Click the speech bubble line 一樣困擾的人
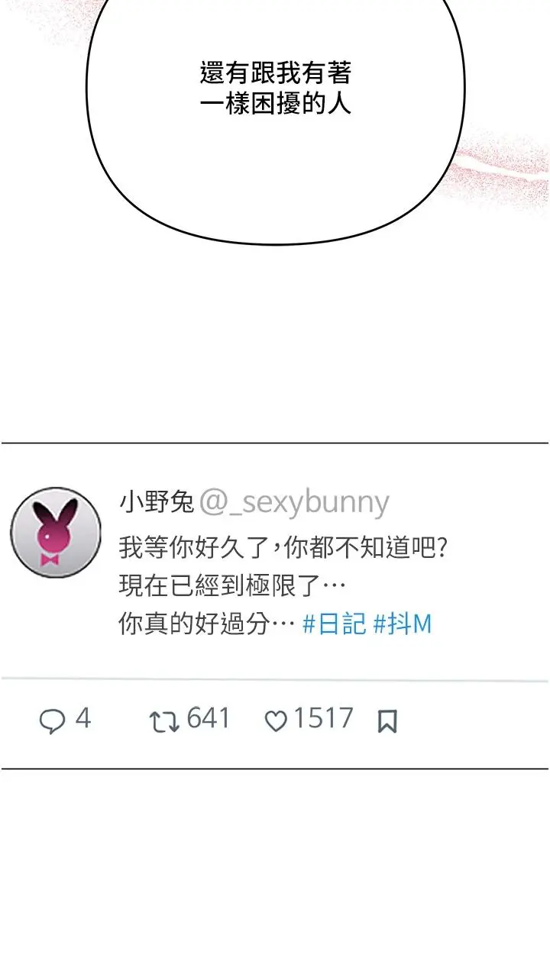The height and width of the screenshot is (980, 550). (275, 102)
